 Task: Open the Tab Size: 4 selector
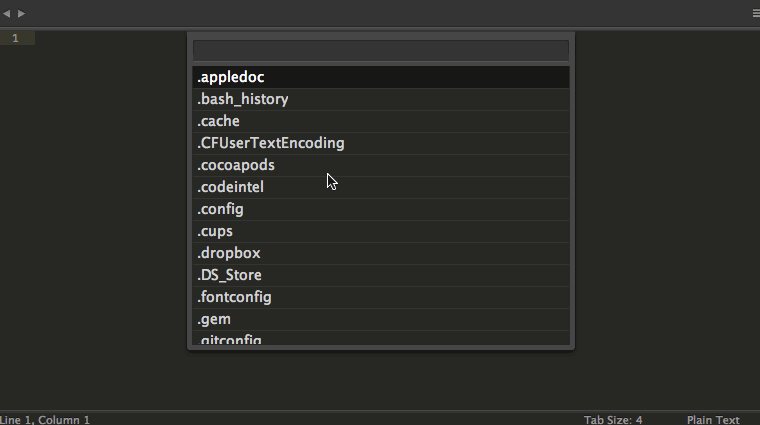click(x=613, y=420)
